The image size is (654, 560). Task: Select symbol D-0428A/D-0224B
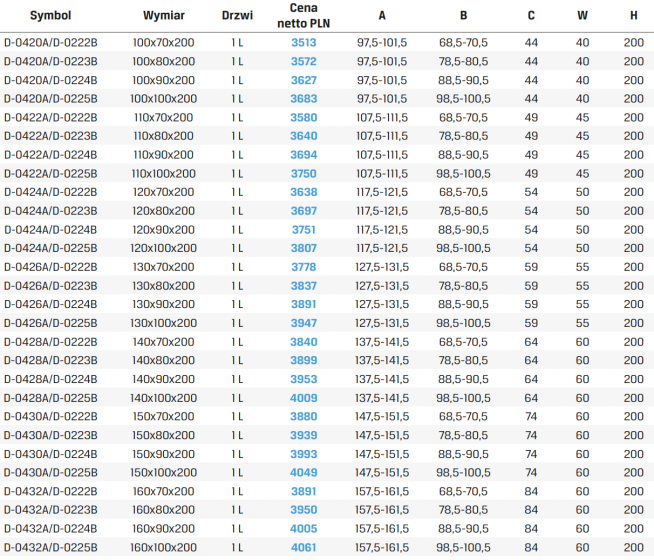[50, 379]
